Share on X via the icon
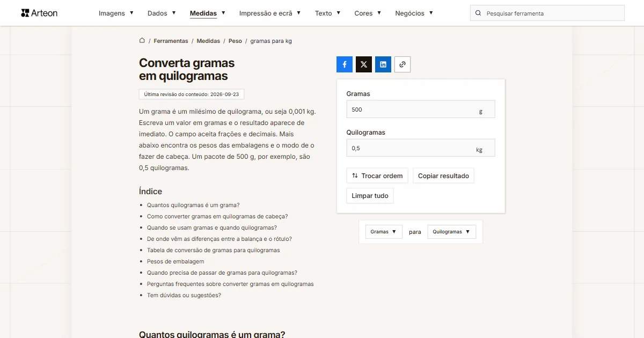This screenshot has height=338, width=644. pyautogui.click(x=364, y=64)
